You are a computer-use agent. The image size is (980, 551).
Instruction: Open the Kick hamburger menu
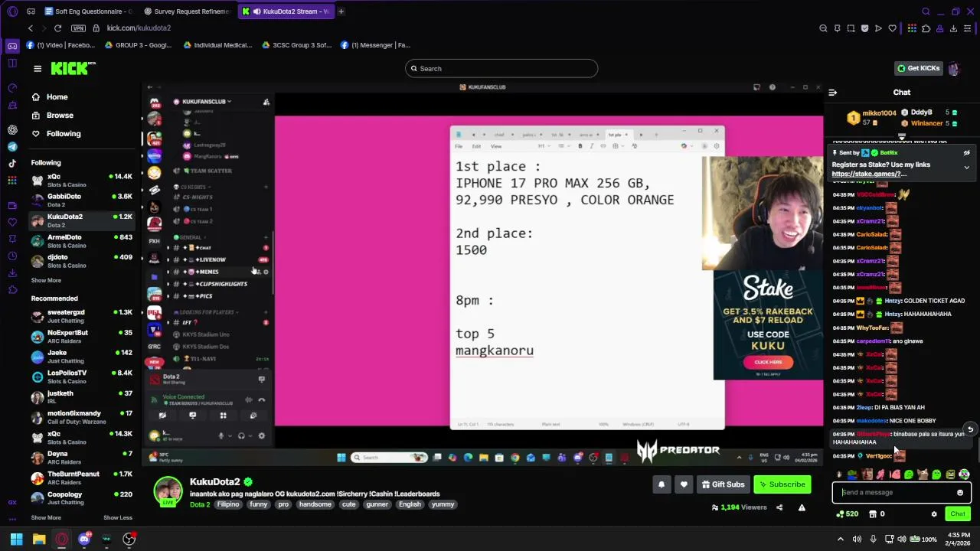[38, 69]
